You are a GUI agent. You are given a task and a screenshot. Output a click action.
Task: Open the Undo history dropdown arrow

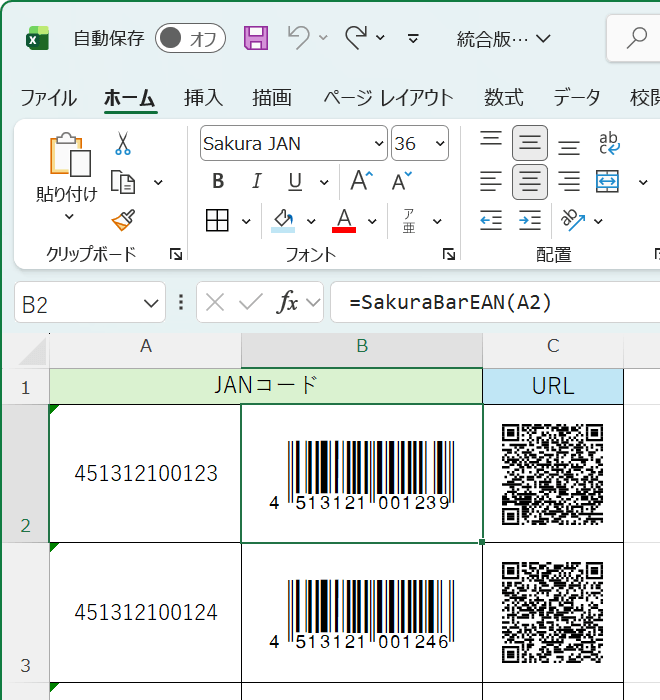pos(323,38)
